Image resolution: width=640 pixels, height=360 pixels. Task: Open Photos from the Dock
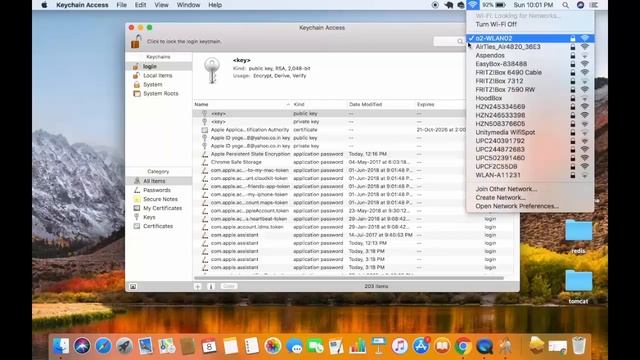273,347
